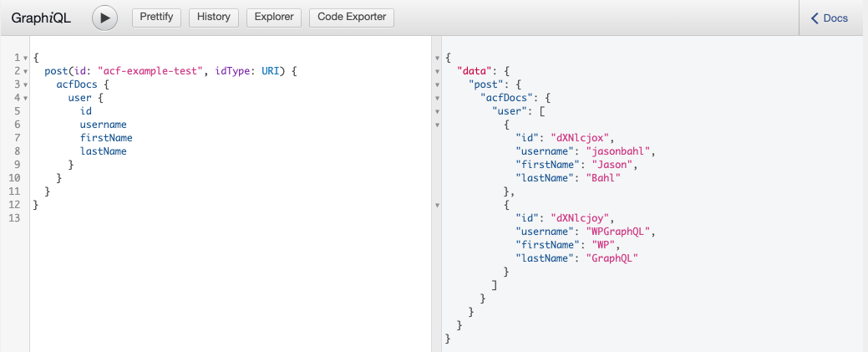Run the query with the play button
Viewport: 868px width, 352px height.
coord(104,18)
